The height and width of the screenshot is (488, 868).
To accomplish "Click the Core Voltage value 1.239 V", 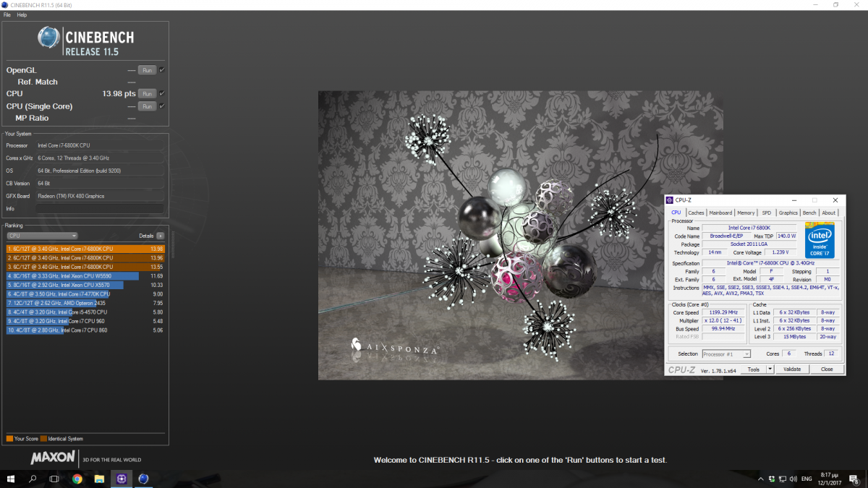I will pyautogui.click(x=780, y=252).
